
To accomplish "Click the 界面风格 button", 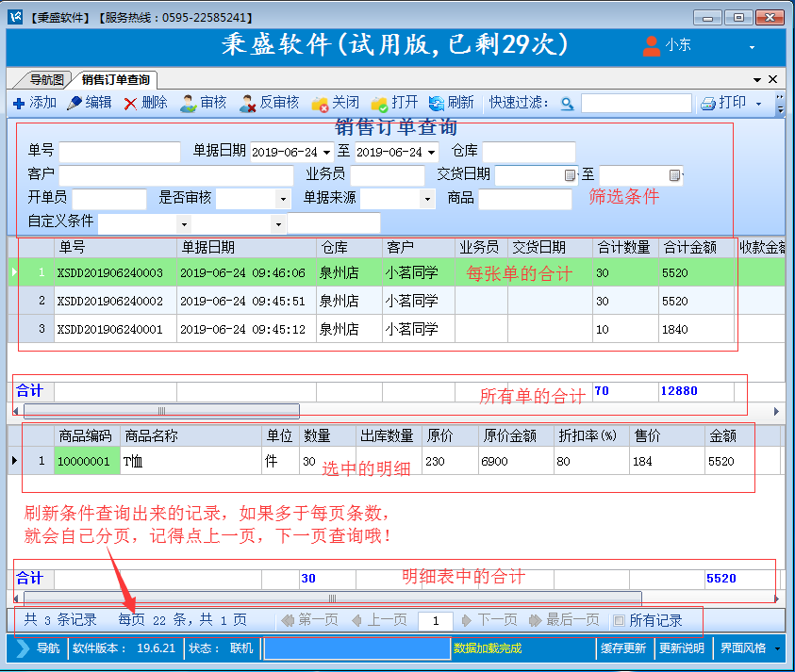I will coord(743,648).
